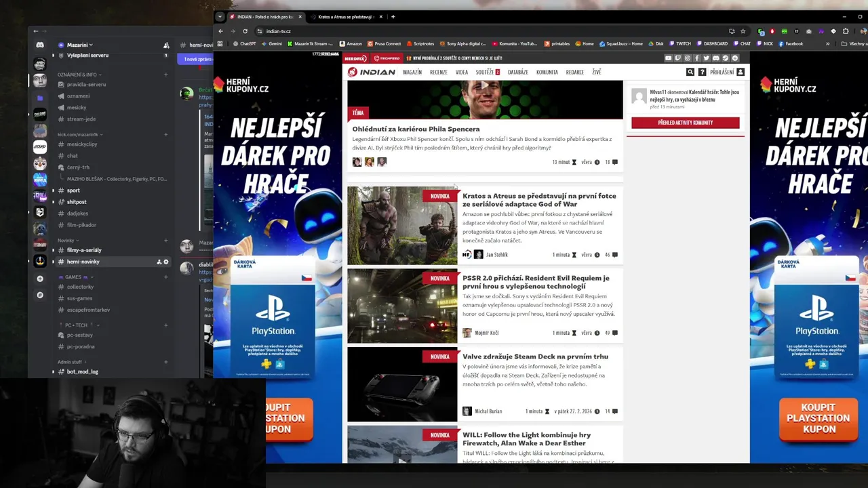Open VIDEA menu item
Image resolution: width=868 pixels, height=488 pixels.
462,72
